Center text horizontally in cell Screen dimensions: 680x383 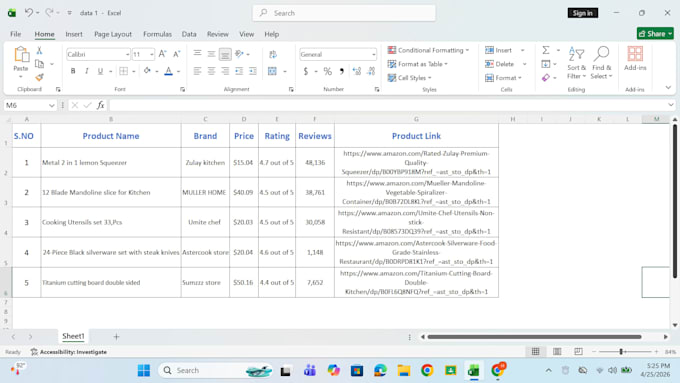point(211,71)
